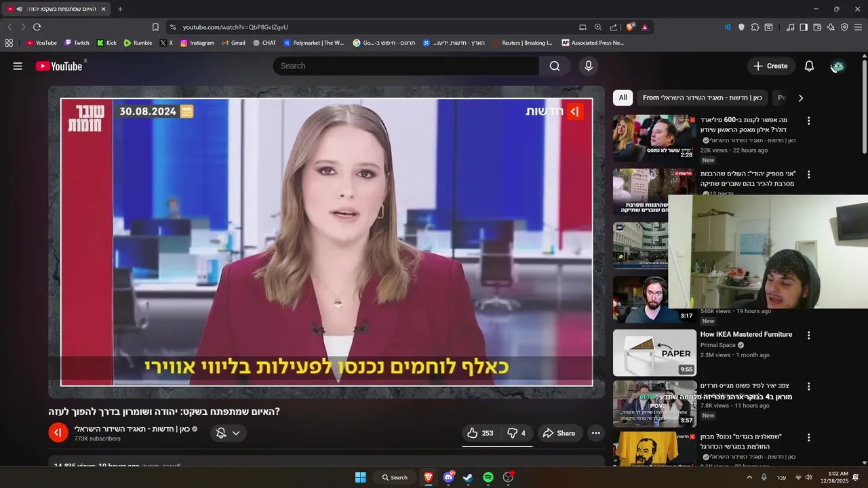
Task: Open YouTube notifications bell
Action: click(x=809, y=66)
